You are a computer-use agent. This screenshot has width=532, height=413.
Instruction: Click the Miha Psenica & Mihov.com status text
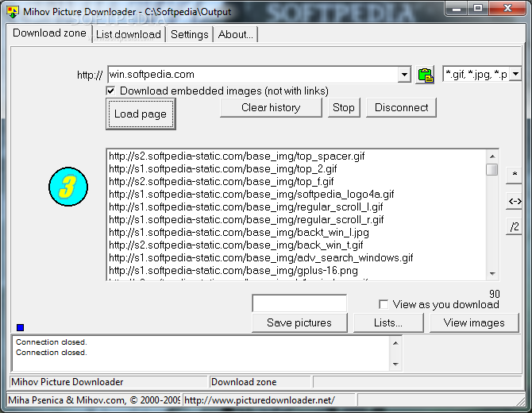point(94,400)
